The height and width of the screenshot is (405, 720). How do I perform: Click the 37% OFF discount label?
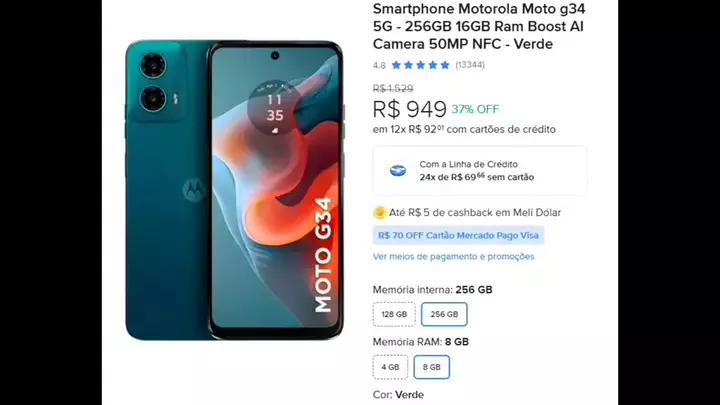click(x=475, y=109)
